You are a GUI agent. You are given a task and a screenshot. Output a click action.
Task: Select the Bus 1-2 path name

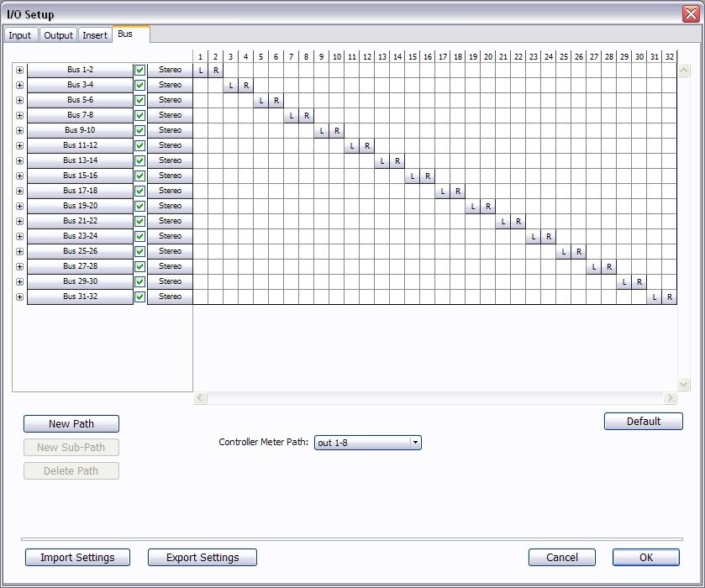point(80,70)
